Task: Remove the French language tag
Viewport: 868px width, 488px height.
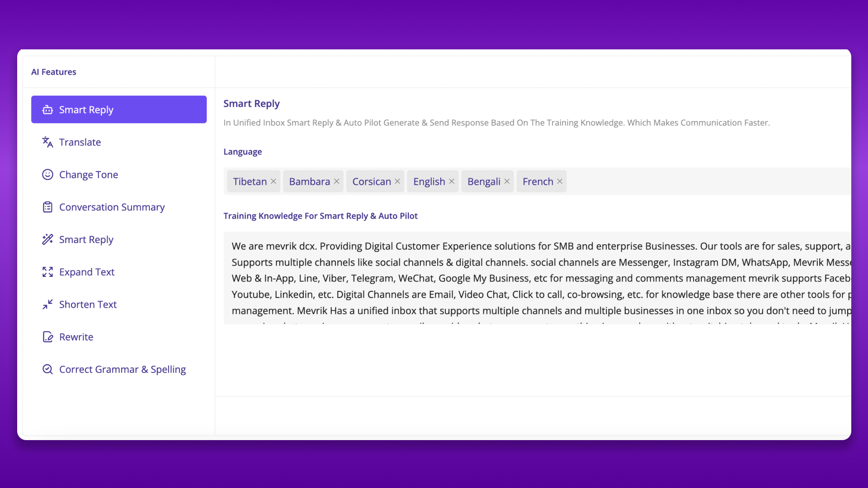Action: point(560,182)
